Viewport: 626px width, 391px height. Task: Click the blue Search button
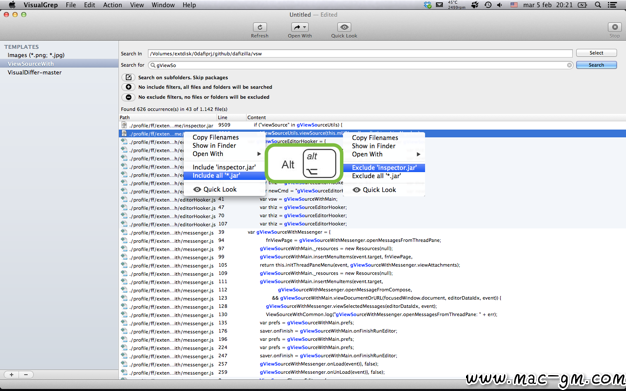pos(596,65)
